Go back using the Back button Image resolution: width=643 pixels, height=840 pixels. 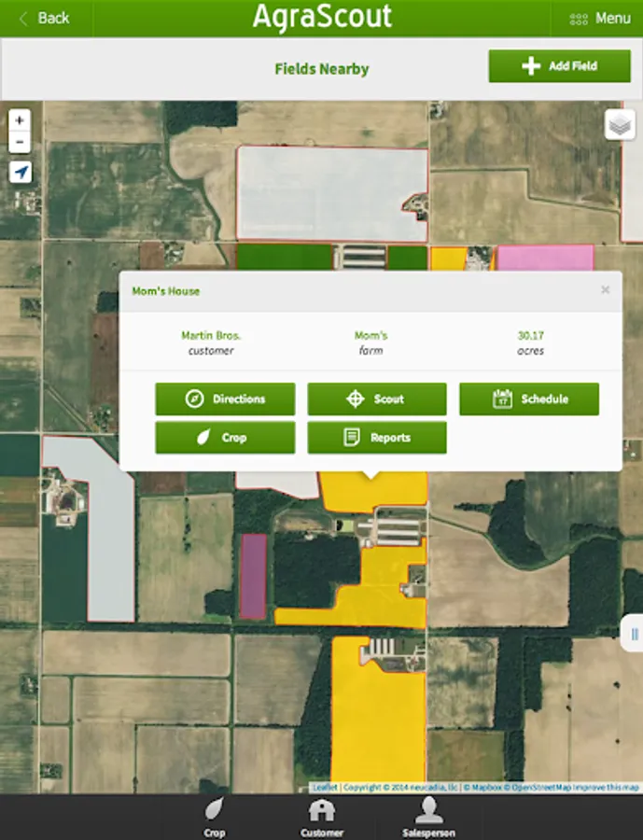[45, 19]
